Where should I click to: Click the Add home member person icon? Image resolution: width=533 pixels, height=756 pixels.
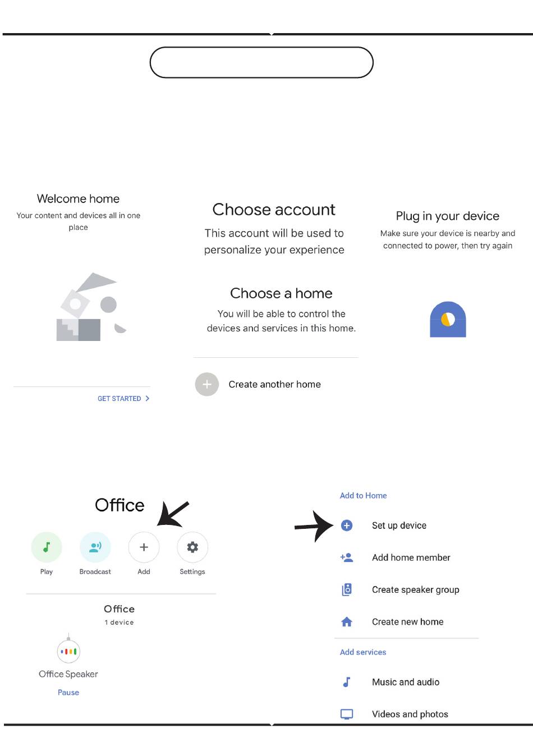point(347,557)
